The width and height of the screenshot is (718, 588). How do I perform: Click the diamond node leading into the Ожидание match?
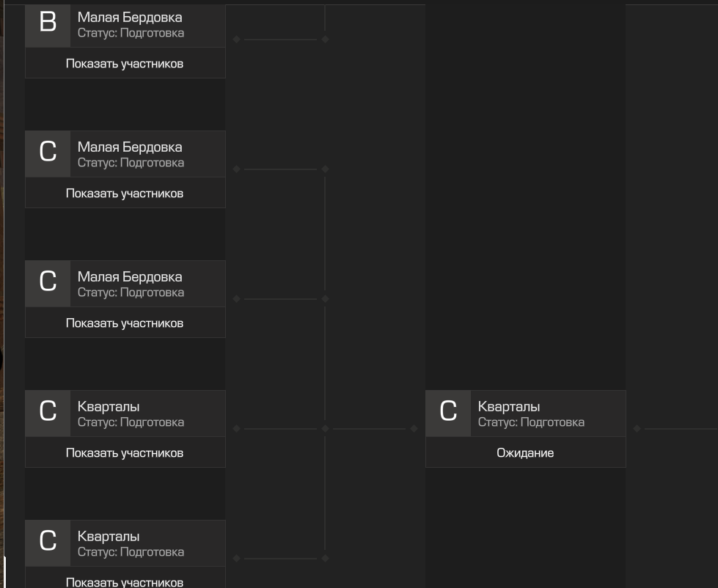coord(414,429)
